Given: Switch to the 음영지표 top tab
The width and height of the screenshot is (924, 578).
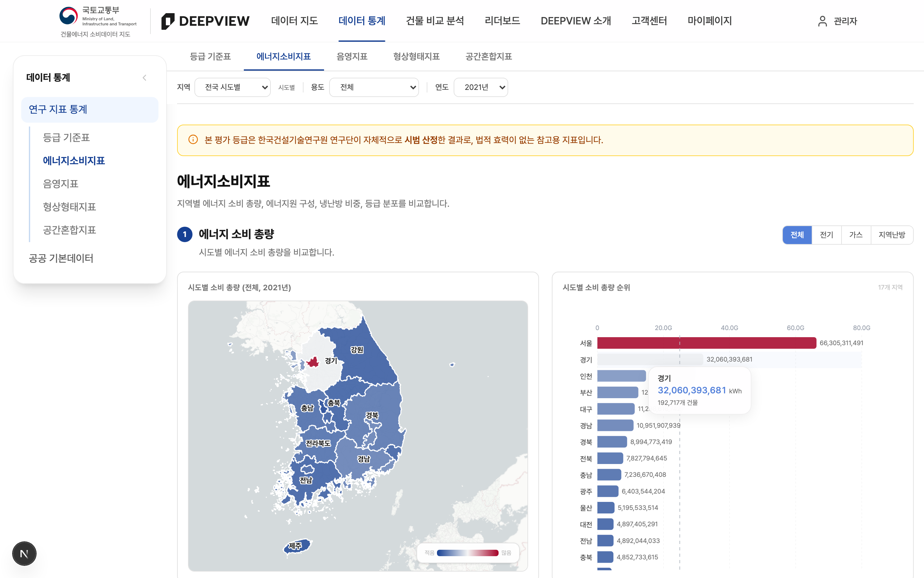Looking at the screenshot, I should (x=352, y=57).
